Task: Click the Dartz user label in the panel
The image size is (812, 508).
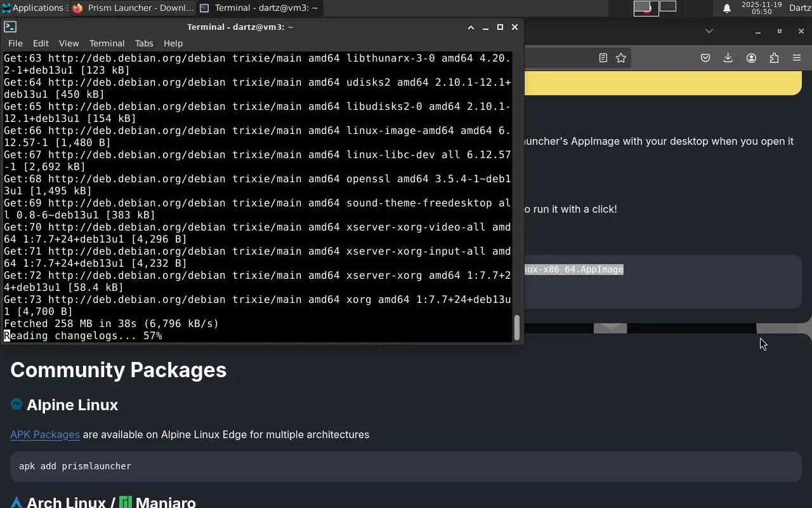Action: point(800,8)
